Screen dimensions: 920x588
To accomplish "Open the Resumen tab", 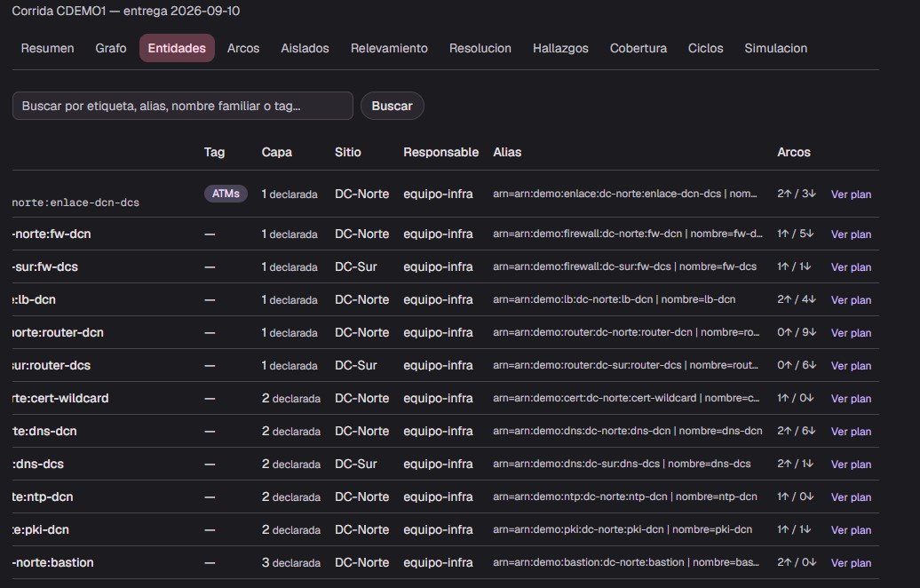I will [x=48, y=48].
